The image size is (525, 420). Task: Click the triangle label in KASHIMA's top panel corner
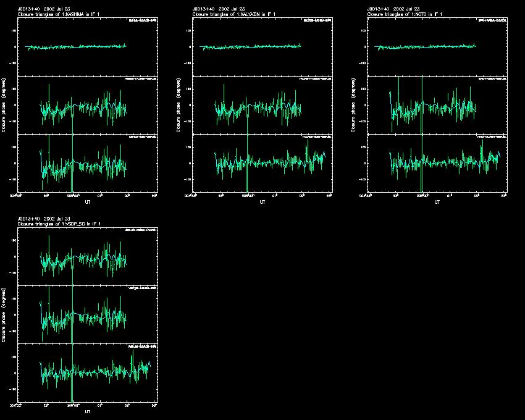tap(143, 20)
